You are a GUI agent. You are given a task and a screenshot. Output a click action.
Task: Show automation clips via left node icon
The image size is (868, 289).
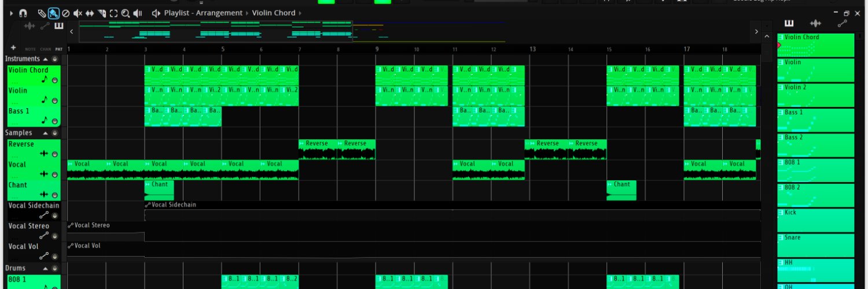click(45, 26)
